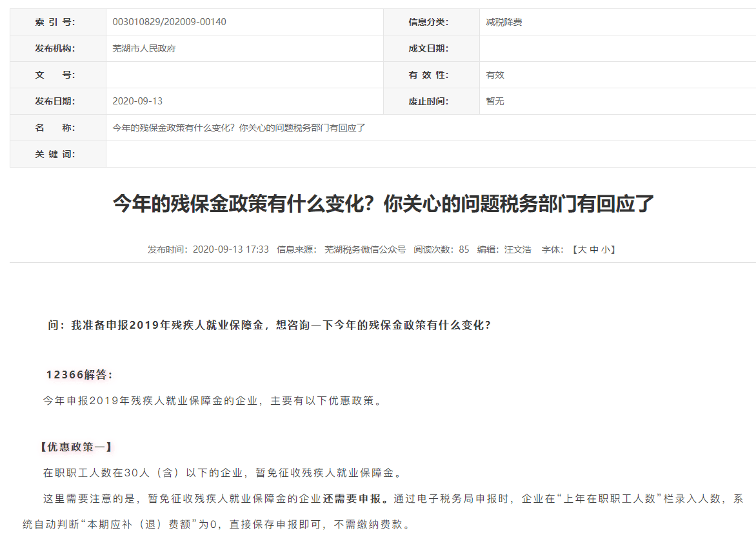Set font size to small (小)
756x535 pixels.
tap(604, 249)
